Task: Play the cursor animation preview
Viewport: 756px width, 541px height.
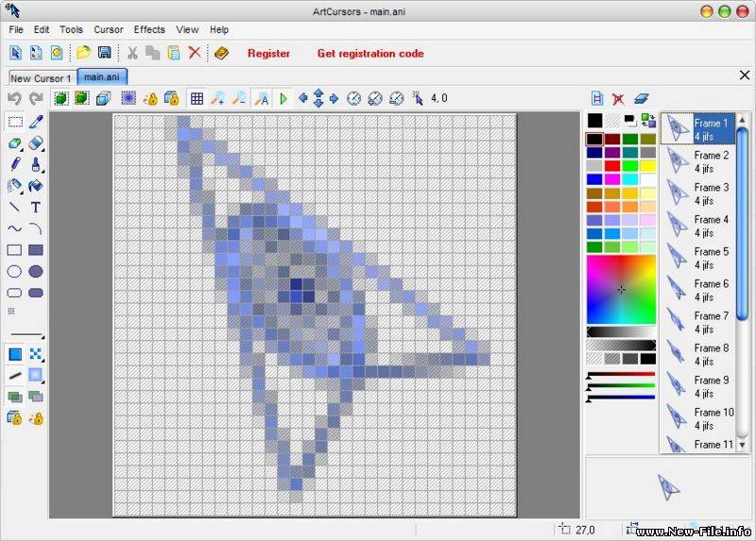Action: 283,98
